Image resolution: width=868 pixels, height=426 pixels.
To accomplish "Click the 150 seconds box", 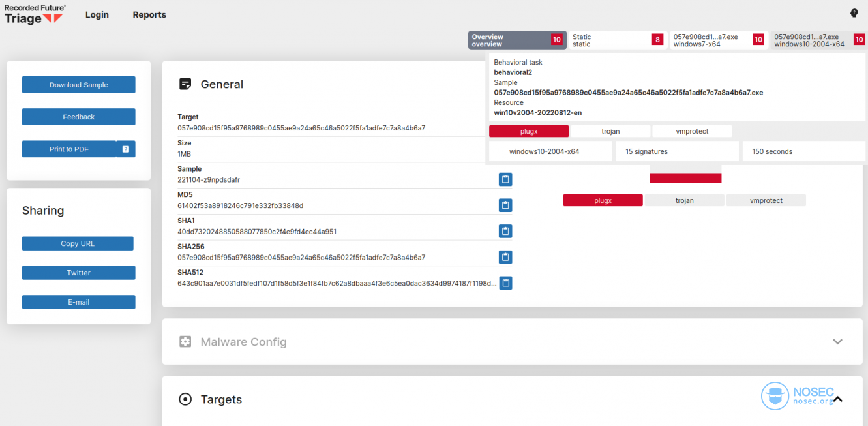I will (804, 151).
